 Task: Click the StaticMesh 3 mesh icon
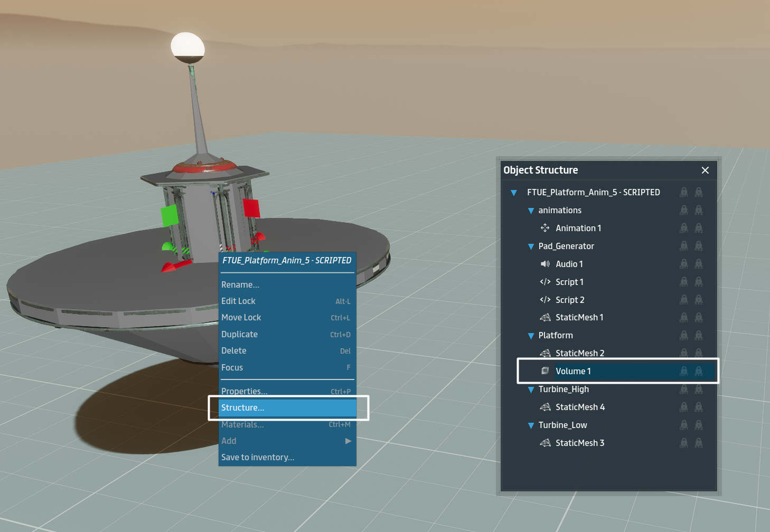coord(545,443)
